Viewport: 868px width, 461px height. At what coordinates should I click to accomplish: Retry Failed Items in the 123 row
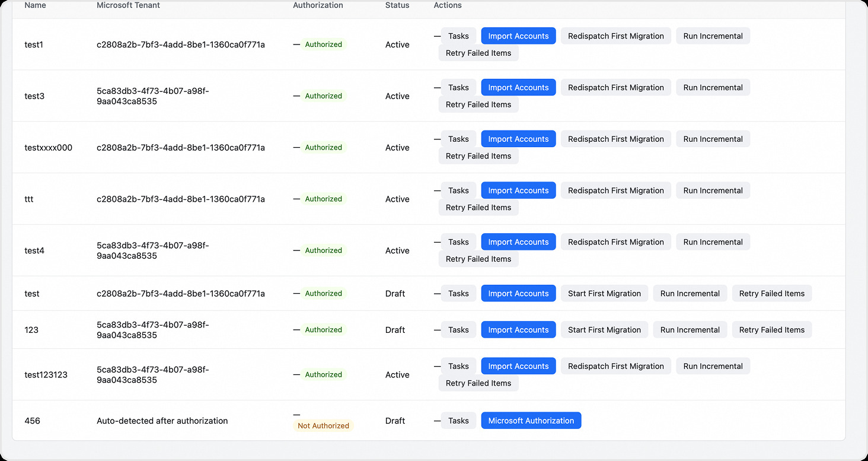(x=771, y=330)
